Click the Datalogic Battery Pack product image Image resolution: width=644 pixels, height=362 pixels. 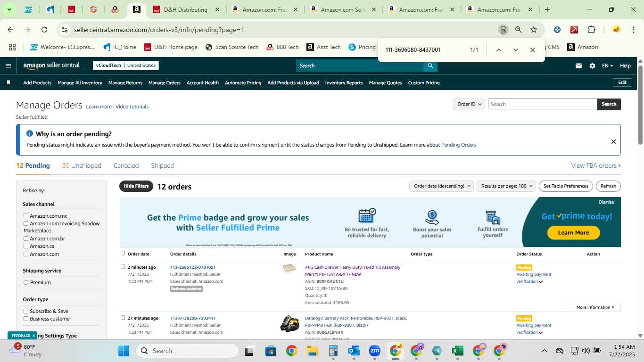[x=289, y=323]
